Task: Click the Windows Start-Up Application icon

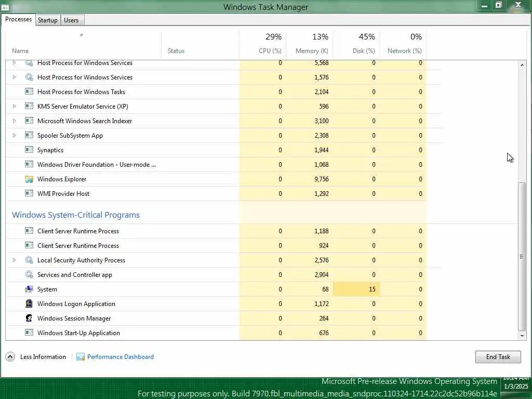Action: coord(29,332)
